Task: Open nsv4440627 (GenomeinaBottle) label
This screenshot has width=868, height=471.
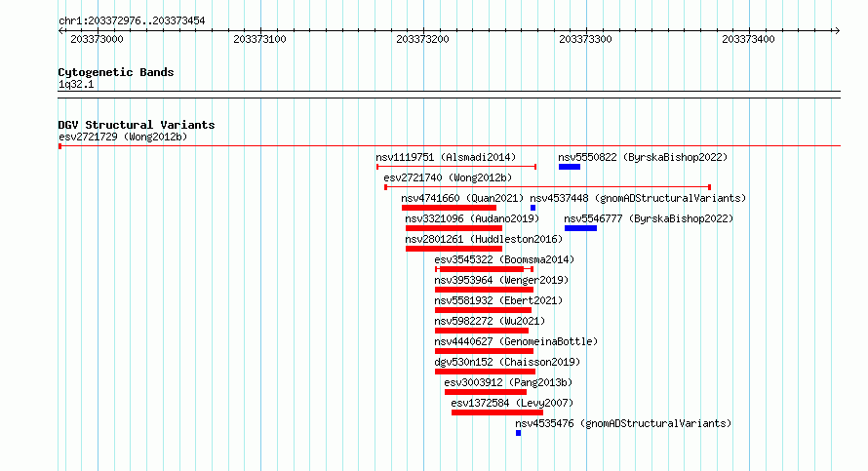Action: coord(516,341)
